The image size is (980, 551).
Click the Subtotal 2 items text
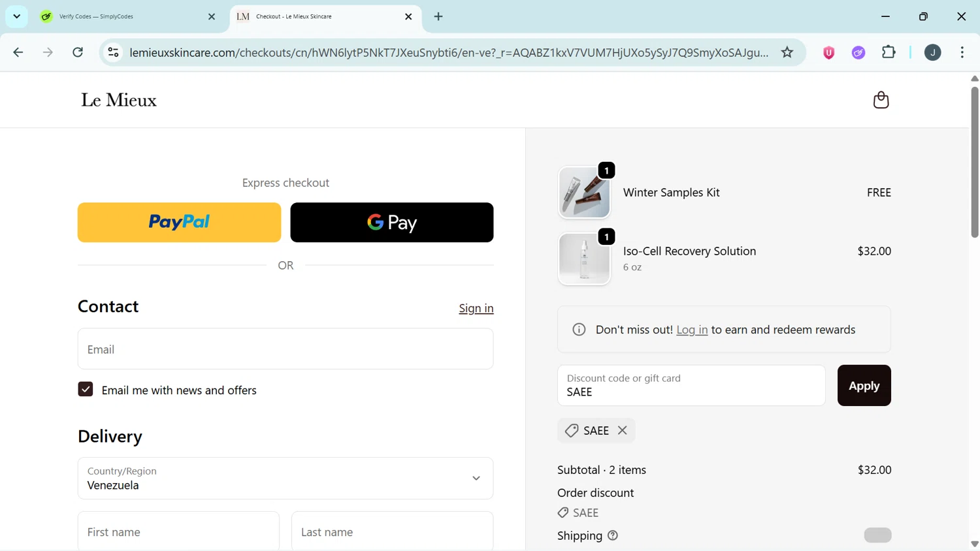(602, 470)
